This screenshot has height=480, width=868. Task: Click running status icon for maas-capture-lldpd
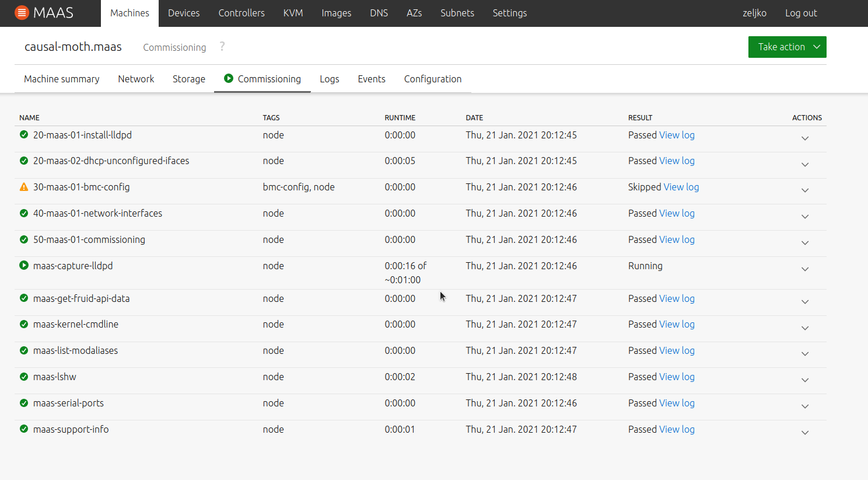coord(24,265)
